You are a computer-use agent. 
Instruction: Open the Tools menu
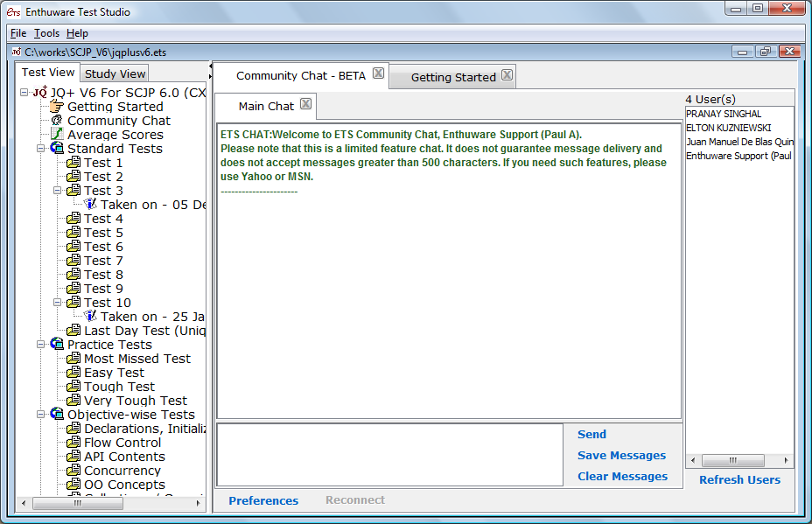(x=46, y=33)
